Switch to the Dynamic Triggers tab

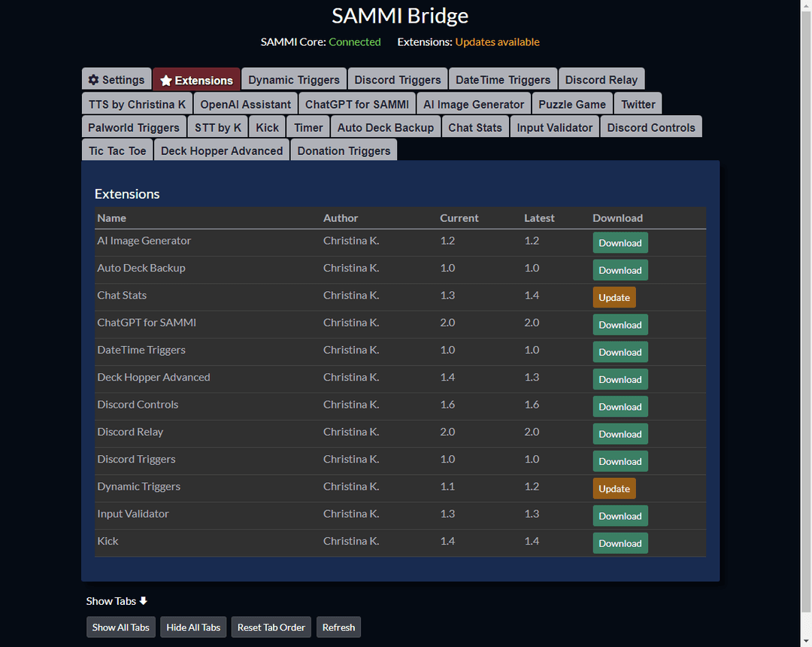pos(294,80)
